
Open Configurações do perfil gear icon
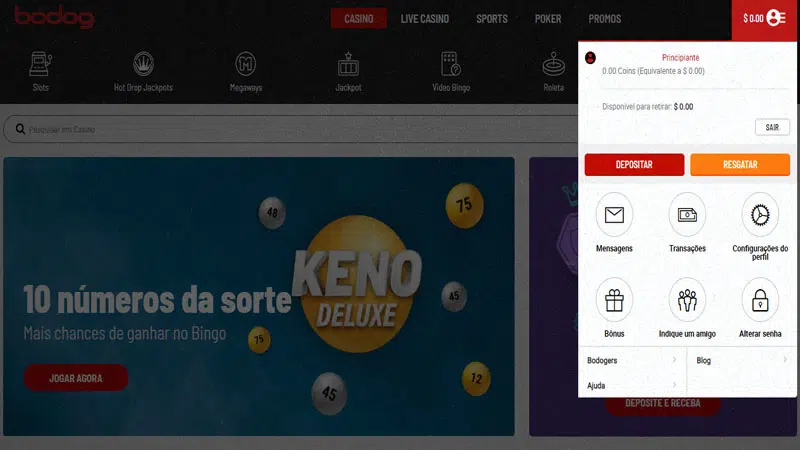[760, 215]
